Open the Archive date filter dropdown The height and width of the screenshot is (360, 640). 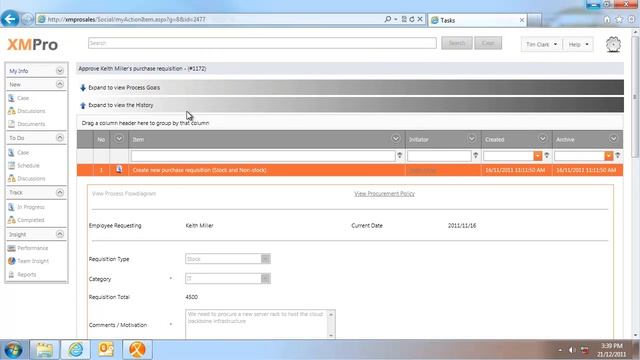click(609, 156)
